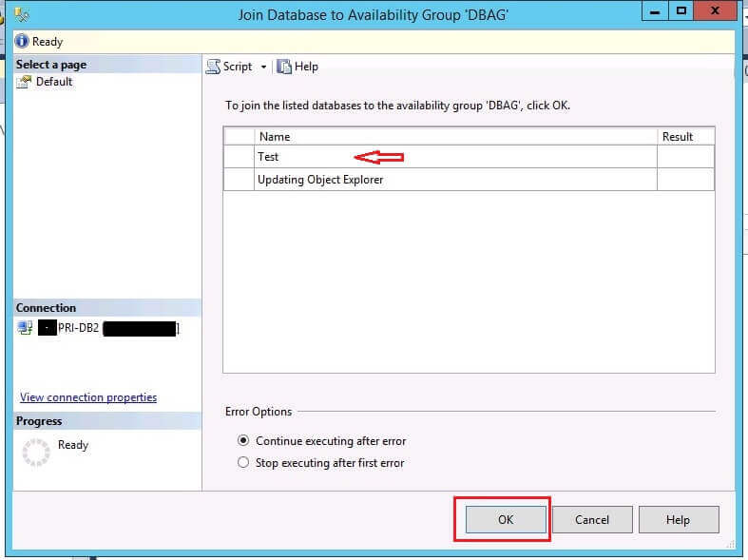Screen dimensions: 748x560
Task: Click the Result column header
Action: pyautogui.click(x=685, y=136)
